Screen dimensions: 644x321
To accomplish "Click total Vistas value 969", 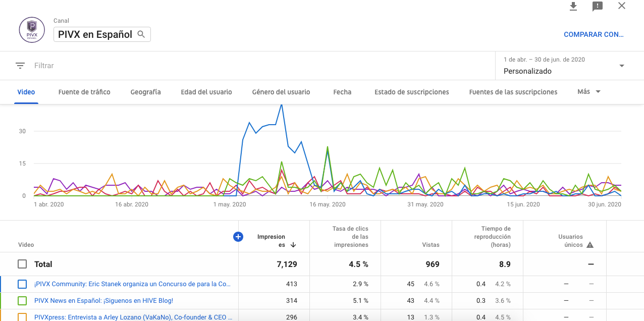I will [432, 264].
